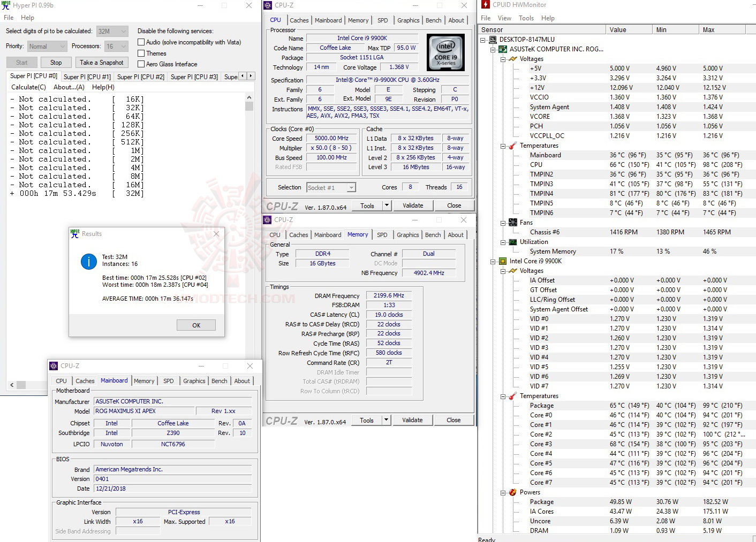Click the Results dialog title bar icon
The width and height of the screenshot is (756, 542).
[x=75, y=234]
